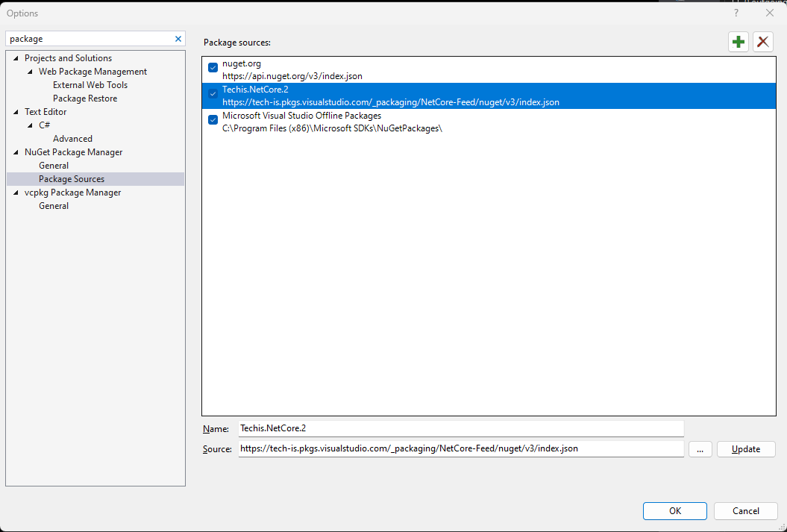Toggle the Techis.NetCore.2 source checkbox
Image resolution: width=787 pixels, height=532 pixels.
click(213, 94)
